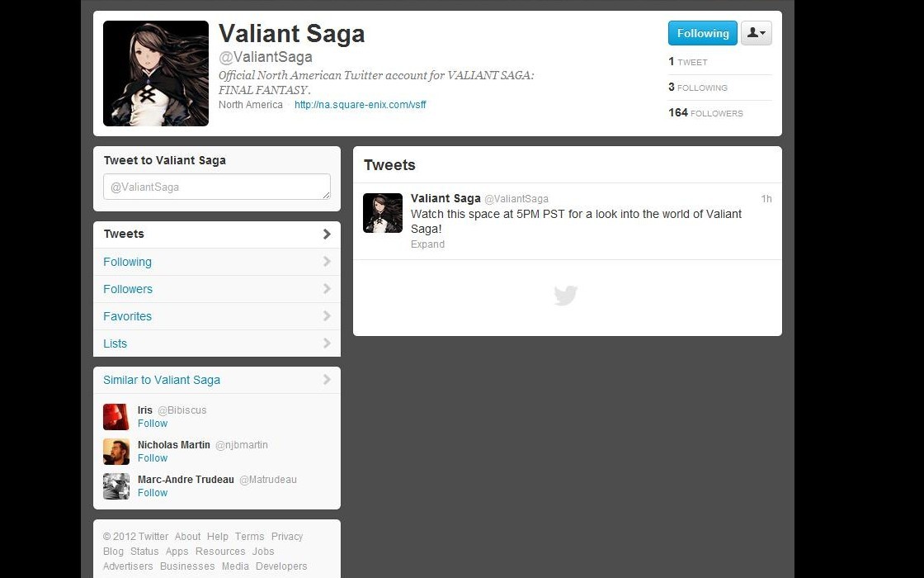This screenshot has height=578, width=924.
Task: Expand the Following sidebar section
Action: pyautogui.click(x=127, y=262)
